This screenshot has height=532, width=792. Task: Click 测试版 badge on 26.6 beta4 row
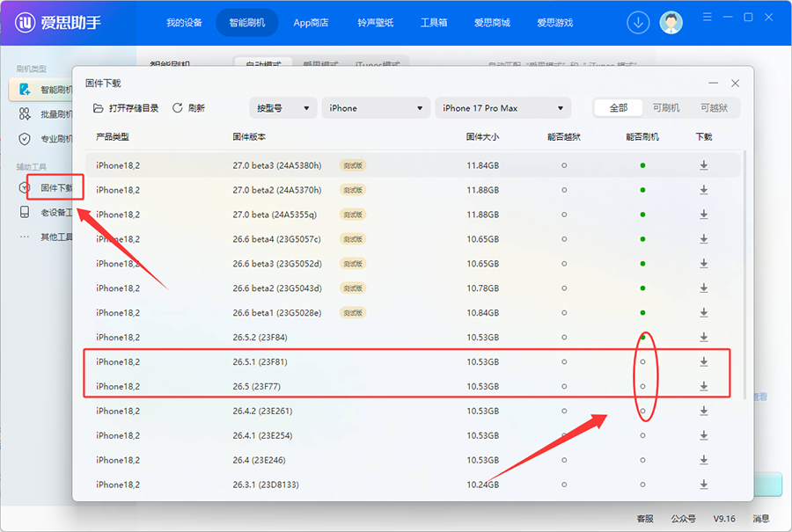click(x=353, y=239)
